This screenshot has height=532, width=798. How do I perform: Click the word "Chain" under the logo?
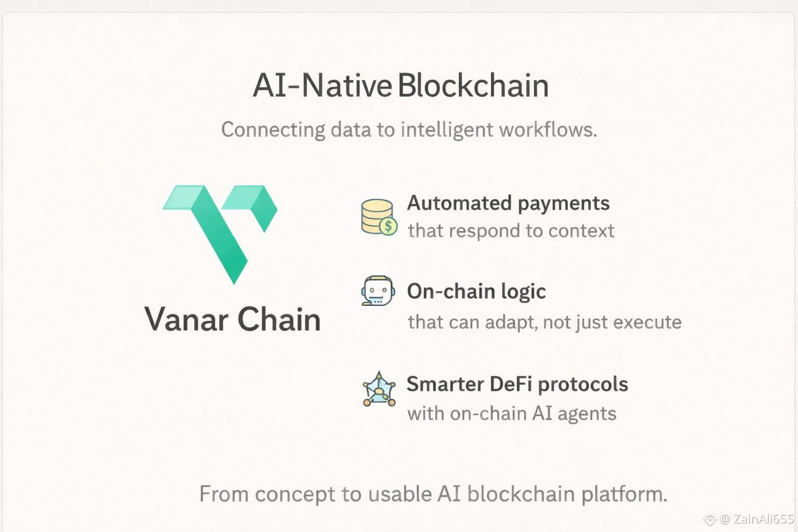click(280, 319)
